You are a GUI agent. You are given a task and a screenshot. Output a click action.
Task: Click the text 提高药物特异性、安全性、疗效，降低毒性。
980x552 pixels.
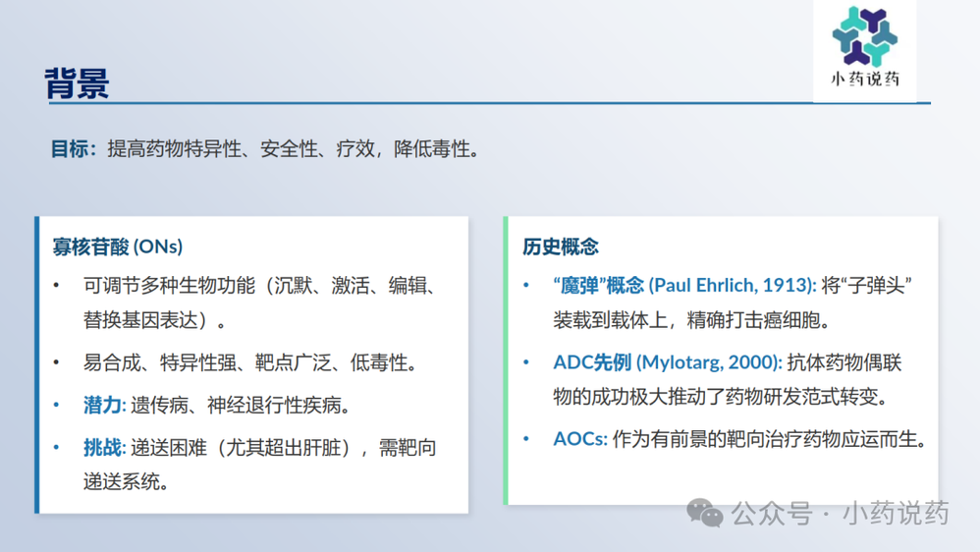pyautogui.click(x=294, y=148)
